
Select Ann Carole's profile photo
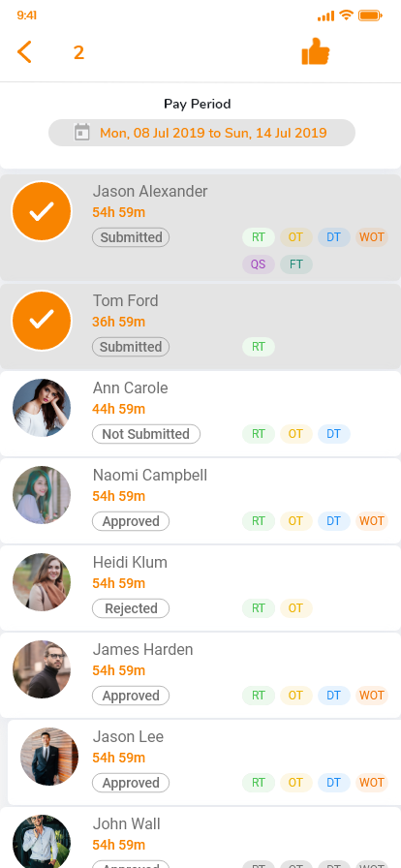[42, 408]
